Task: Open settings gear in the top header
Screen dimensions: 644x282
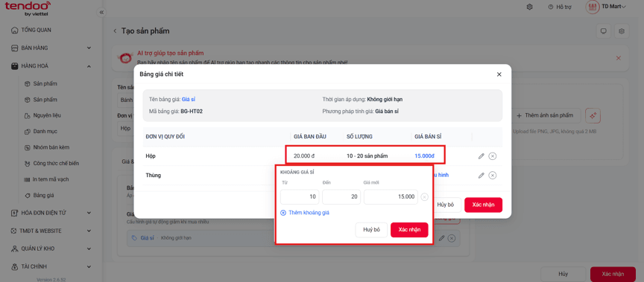Action: tap(530, 7)
